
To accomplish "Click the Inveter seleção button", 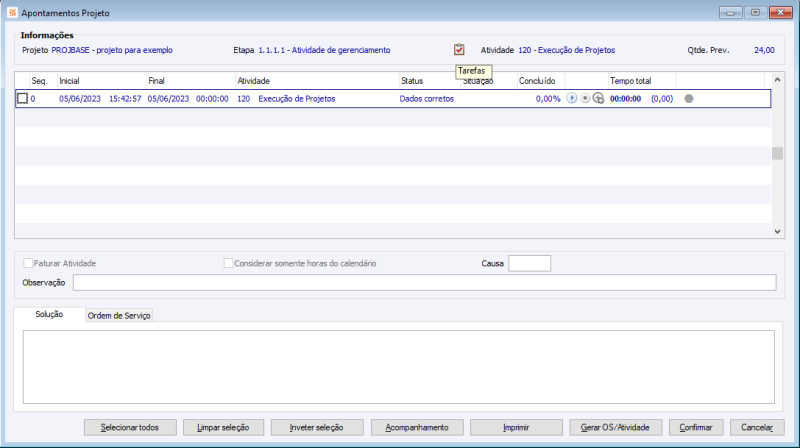I will (x=316, y=428).
